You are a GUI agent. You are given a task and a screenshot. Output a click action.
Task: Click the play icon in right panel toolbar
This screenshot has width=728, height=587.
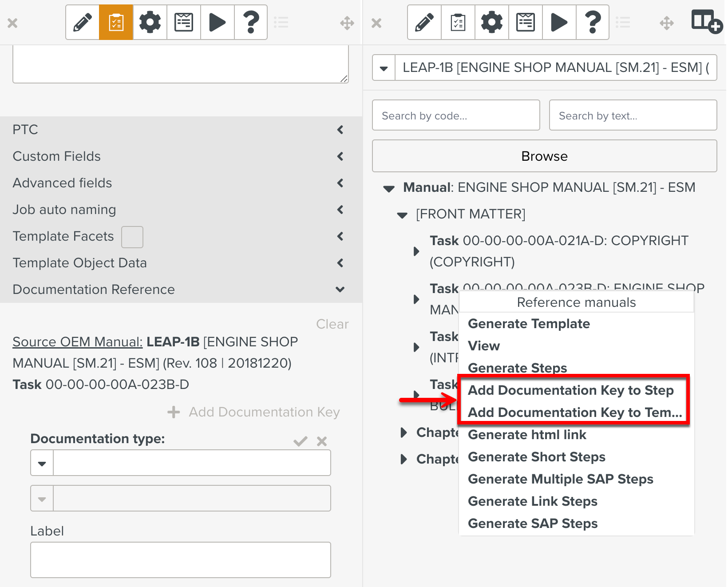click(x=559, y=22)
